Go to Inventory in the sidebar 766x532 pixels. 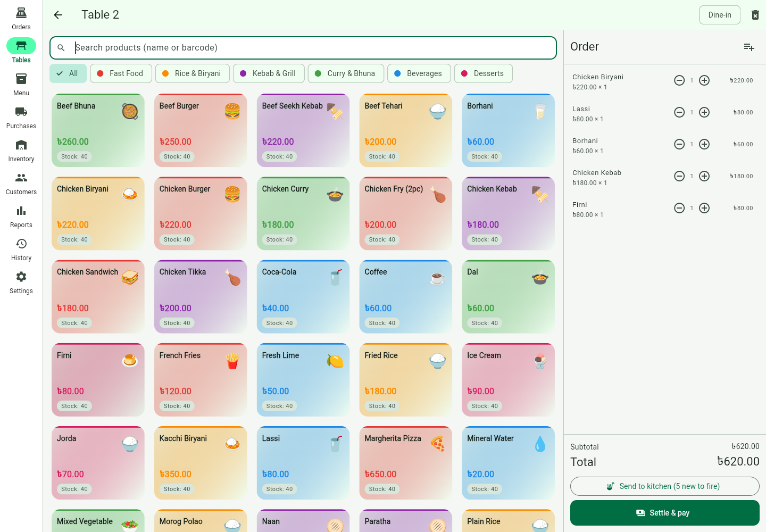pyautogui.click(x=21, y=151)
